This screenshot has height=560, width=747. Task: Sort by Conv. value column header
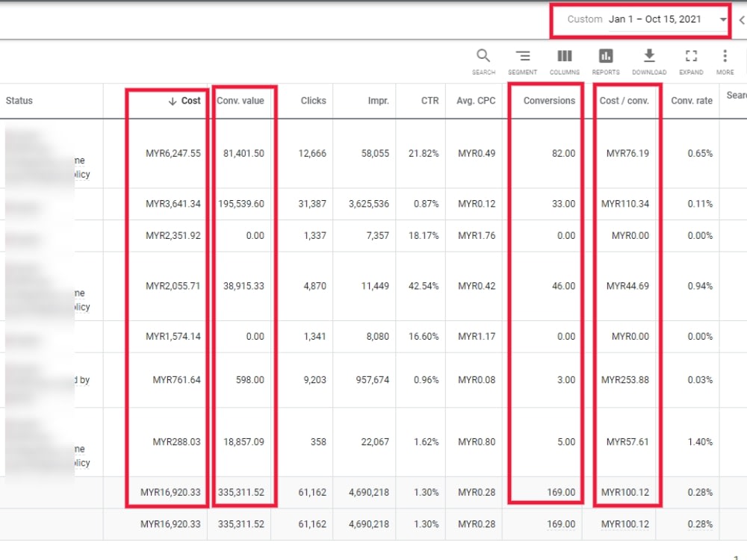tap(240, 101)
